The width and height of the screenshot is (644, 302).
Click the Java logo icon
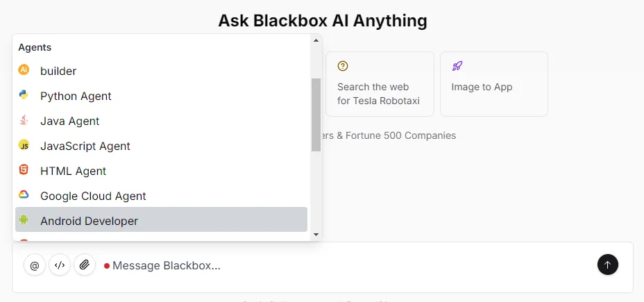[x=24, y=120]
